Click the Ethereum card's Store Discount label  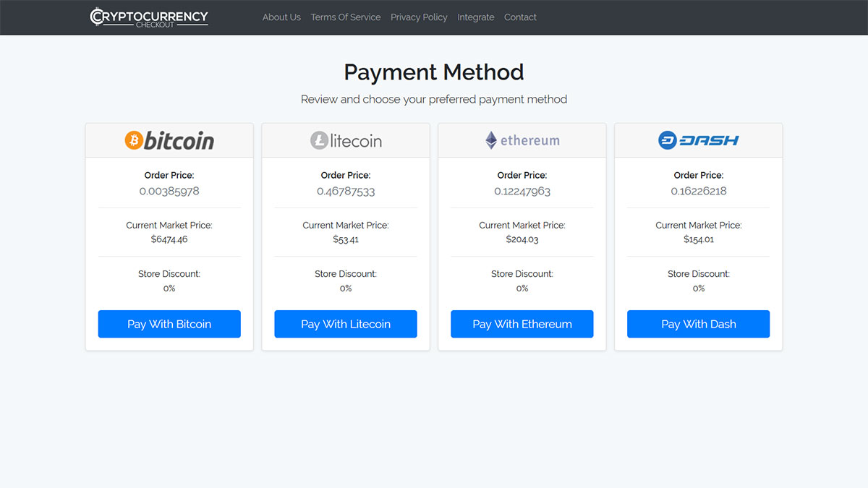coord(522,274)
